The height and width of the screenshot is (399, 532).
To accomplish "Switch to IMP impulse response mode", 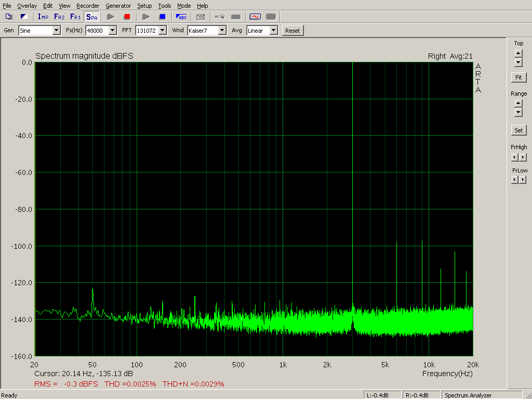I will [x=43, y=17].
